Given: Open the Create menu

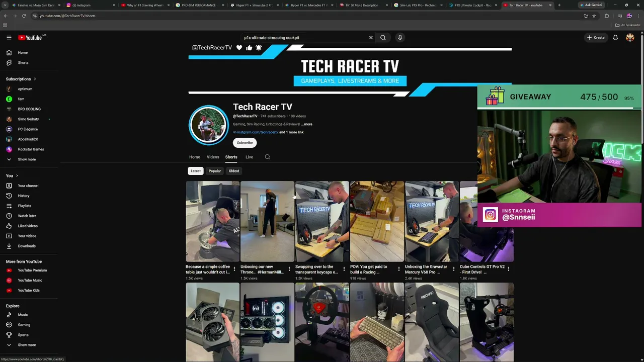Looking at the screenshot, I should click(x=596, y=38).
